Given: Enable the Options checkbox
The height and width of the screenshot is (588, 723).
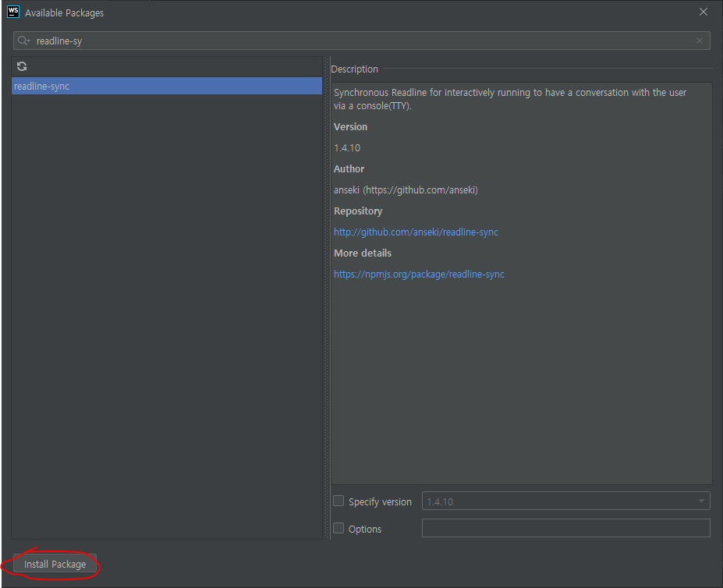Looking at the screenshot, I should coord(338,528).
